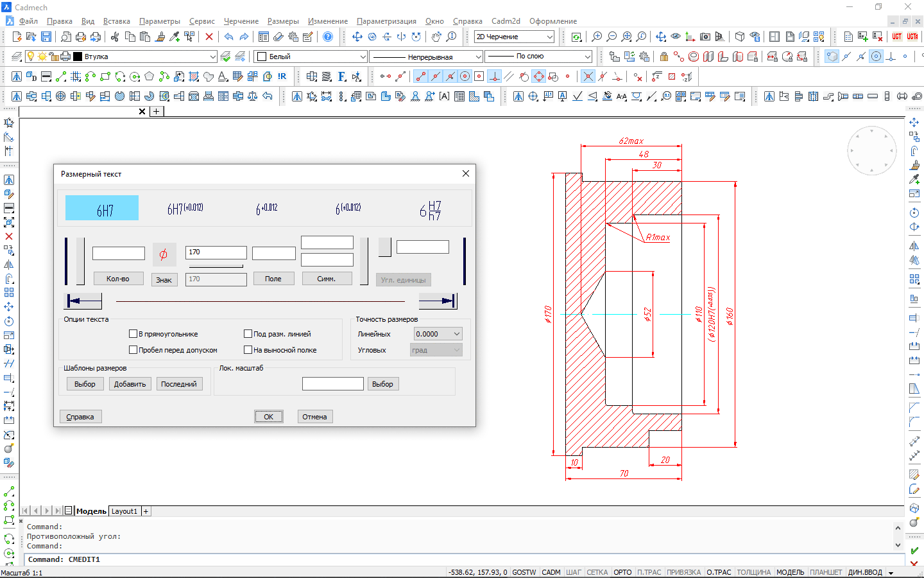Click the 'Белый' color swatch

coord(262,57)
